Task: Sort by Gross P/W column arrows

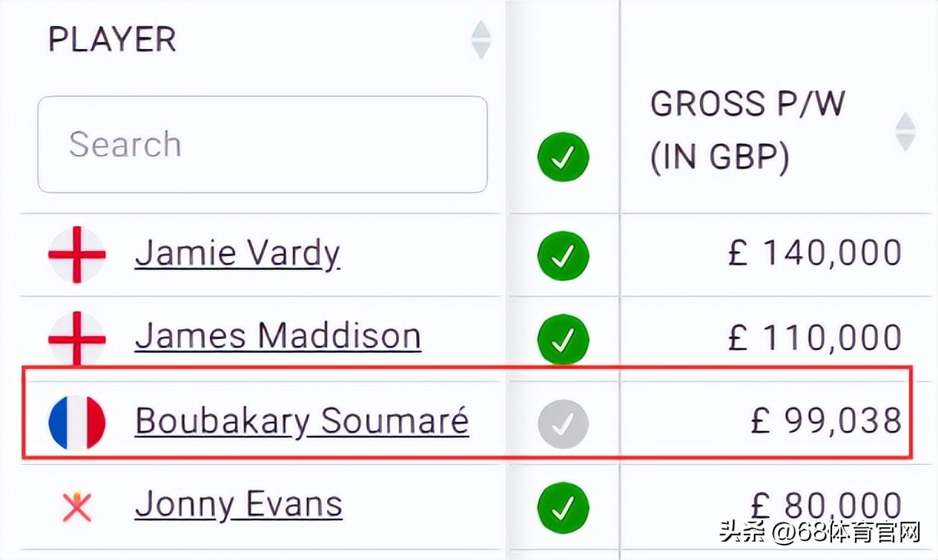Action: 905,132
